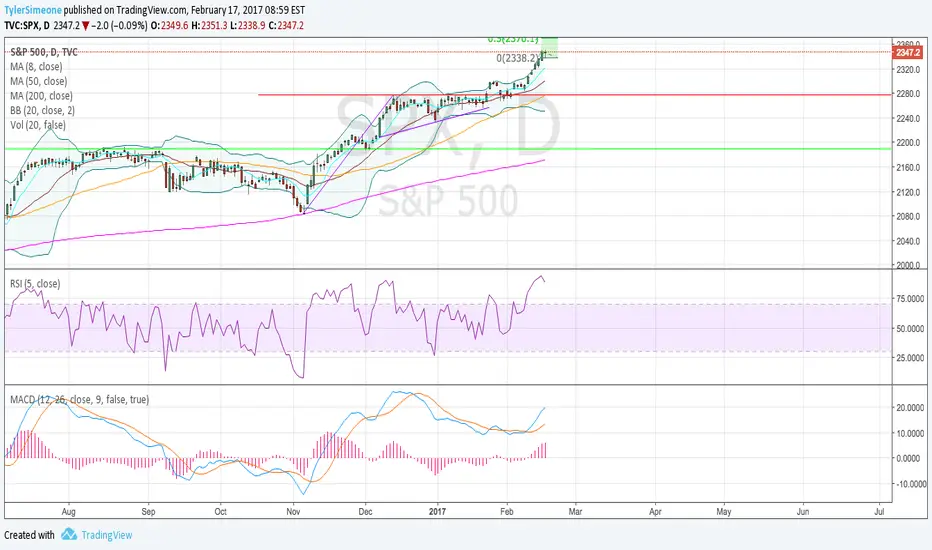Click the 0(2338.2) Fibonacci level label
932x550 pixels.
[x=518, y=59]
